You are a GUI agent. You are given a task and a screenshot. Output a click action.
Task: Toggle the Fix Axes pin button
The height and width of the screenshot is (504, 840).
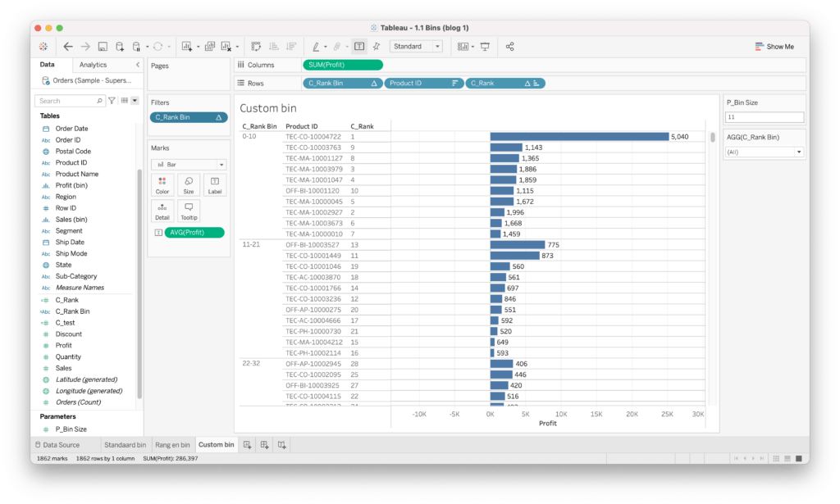pyautogui.click(x=377, y=47)
